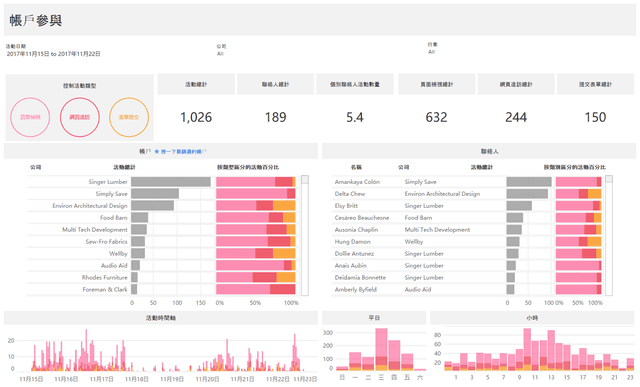
Task: Click Environ Architectural Design stacked percentage bar
Action: point(256,205)
